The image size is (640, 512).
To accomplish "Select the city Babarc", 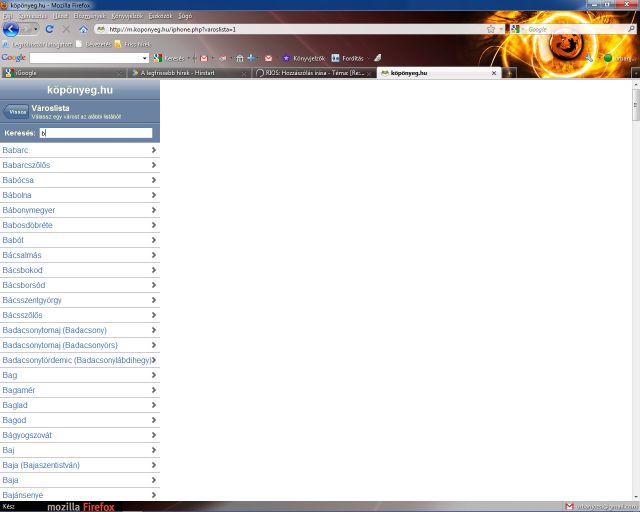I will [x=80, y=150].
